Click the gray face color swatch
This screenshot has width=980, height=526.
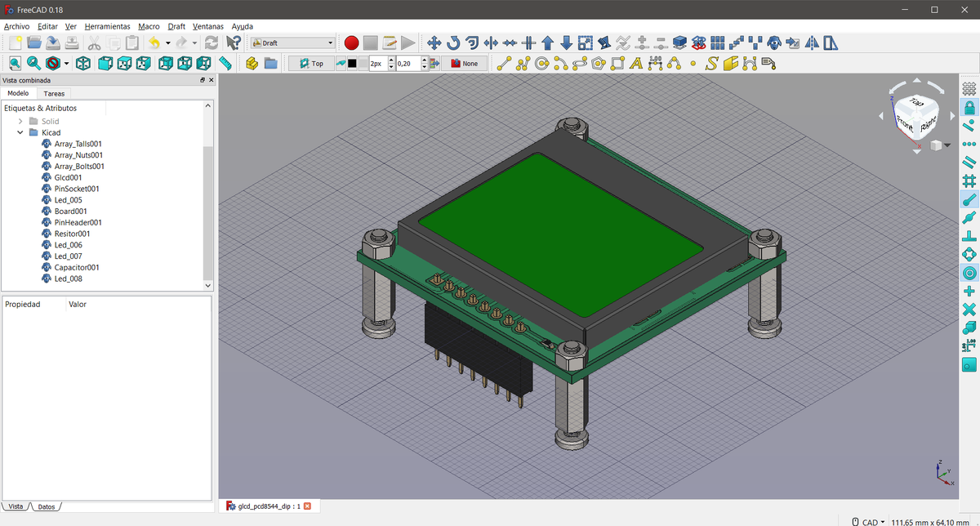pos(363,63)
